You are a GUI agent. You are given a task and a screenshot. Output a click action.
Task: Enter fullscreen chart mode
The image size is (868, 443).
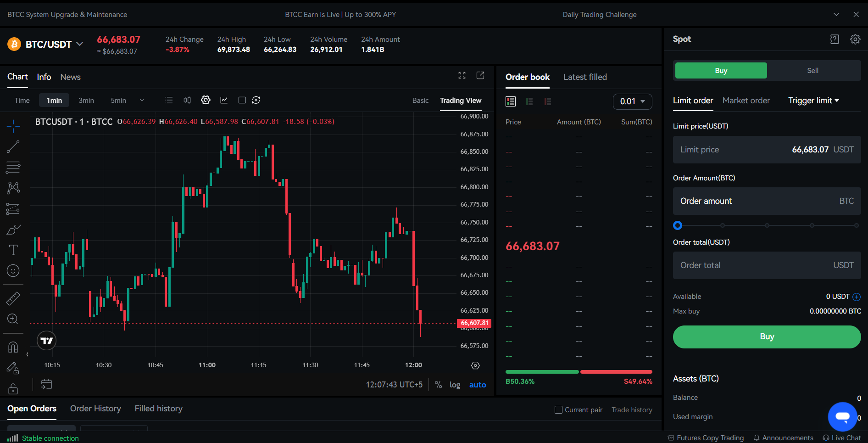pos(462,75)
